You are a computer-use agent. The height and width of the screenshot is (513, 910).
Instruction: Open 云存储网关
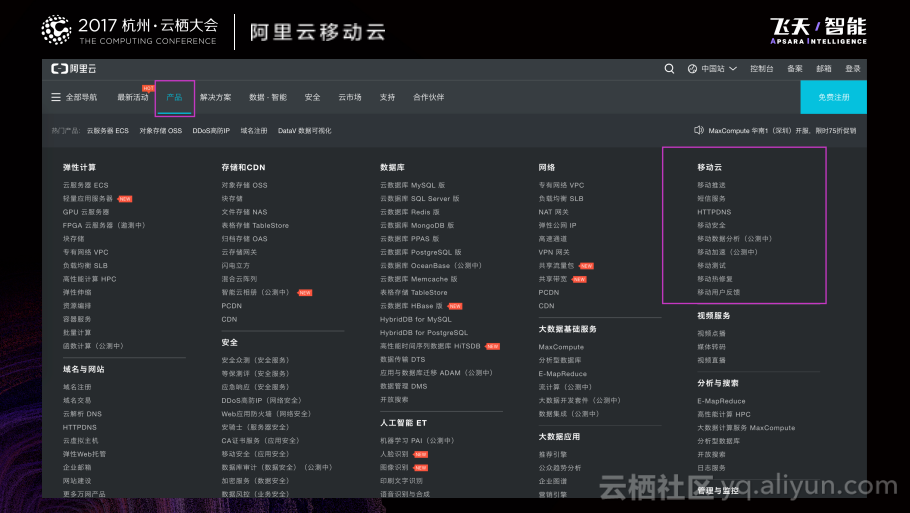pos(239,252)
